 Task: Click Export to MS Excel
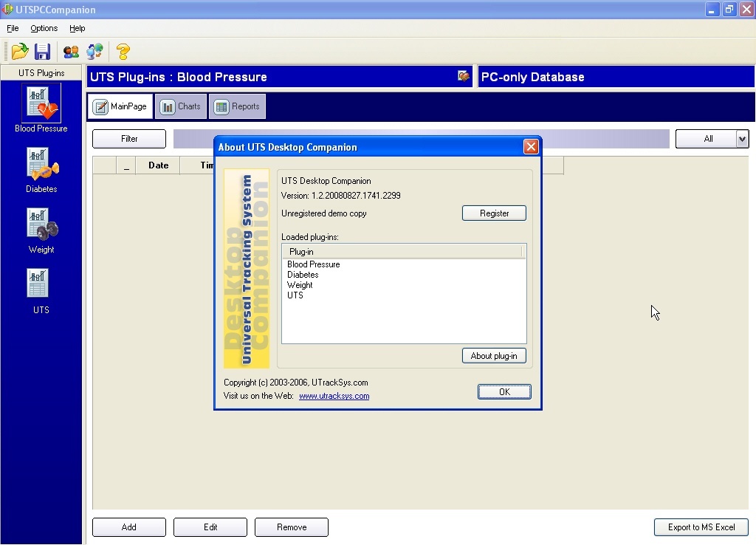(x=700, y=527)
